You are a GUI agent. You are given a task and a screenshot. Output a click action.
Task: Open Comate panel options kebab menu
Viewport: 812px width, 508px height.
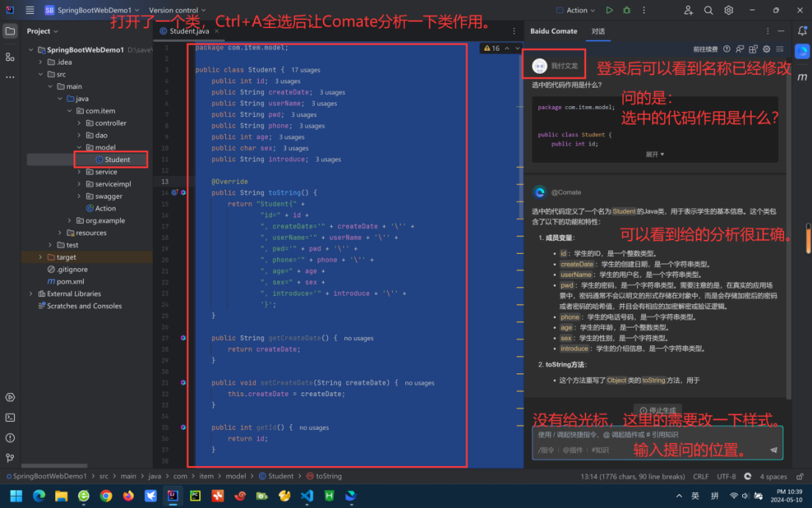[767, 31]
